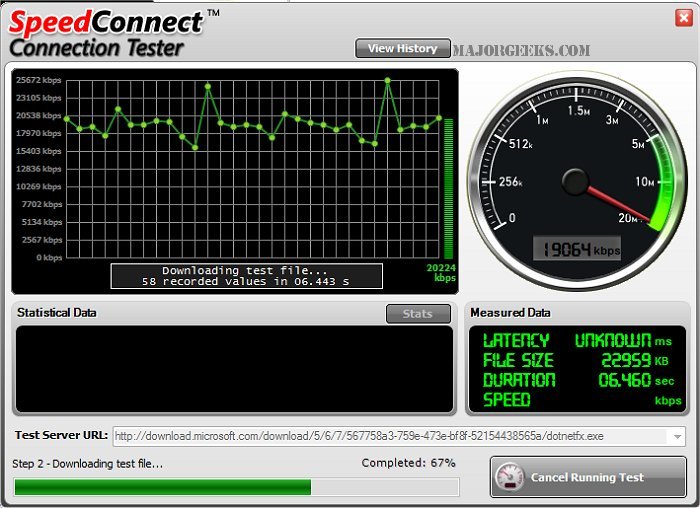This screenshot has height=508, width=700.
Task: Click the 256k mark on the speedometer
Action: point(510,182)
